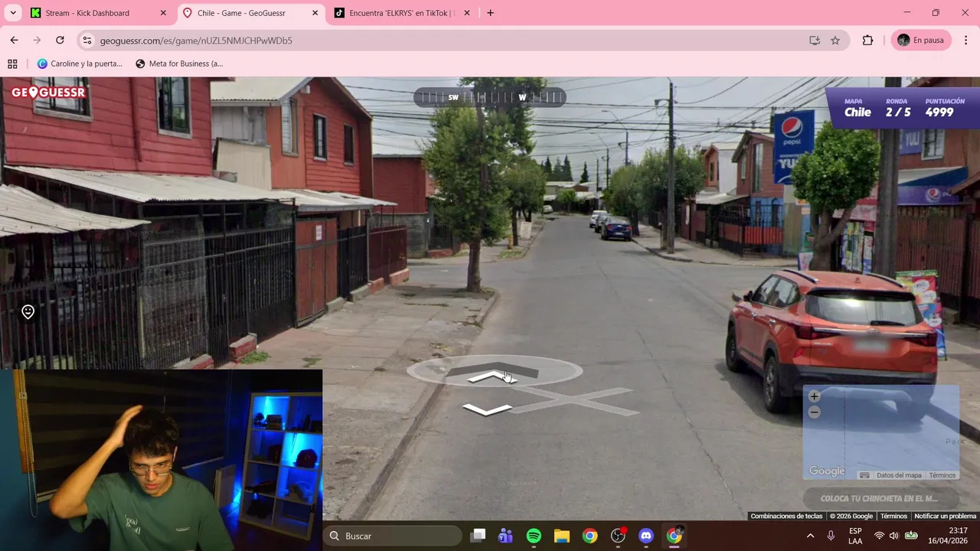The width and height of the screenshot is (980, 551).
Task: Open Discord from the taskbar
Action: [x=646, y=536]
